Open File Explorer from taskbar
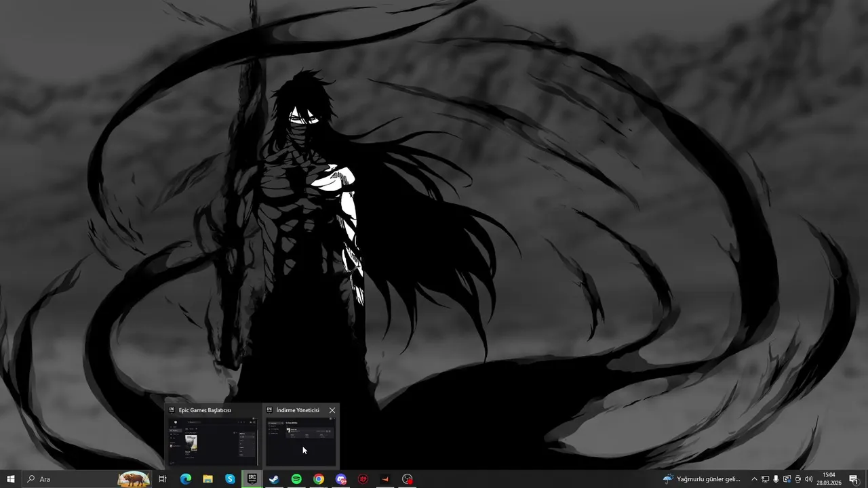Screen dimensions: 868x488 click(x=208, y=479)
